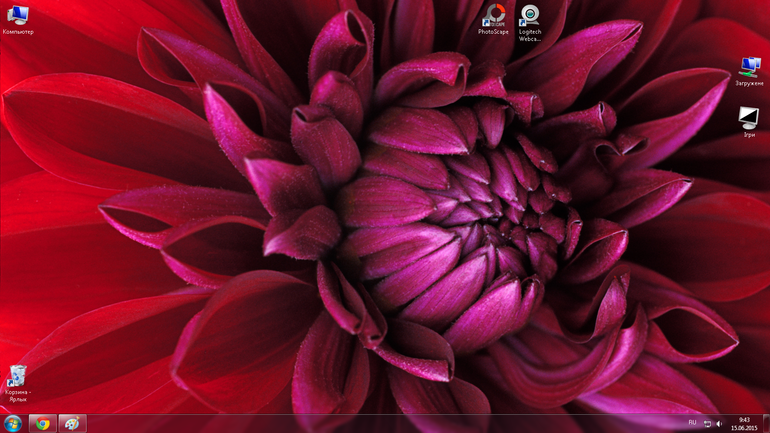Open the Paint palette taskbar icon

pos(72,423)
